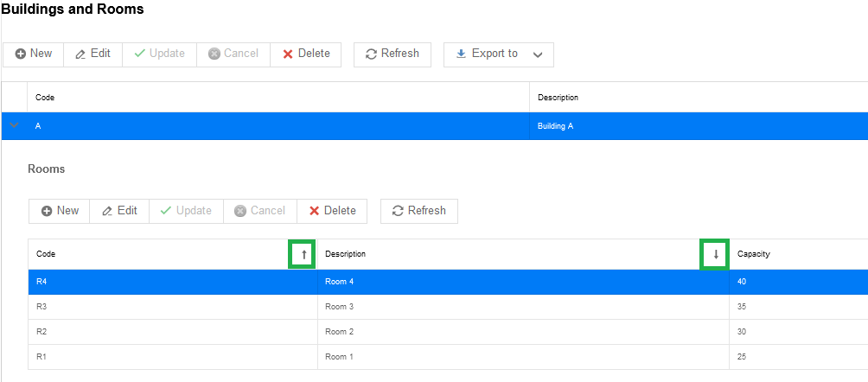
Task: Click Delete in the Buildings toolbar
Action: point(305,54)
